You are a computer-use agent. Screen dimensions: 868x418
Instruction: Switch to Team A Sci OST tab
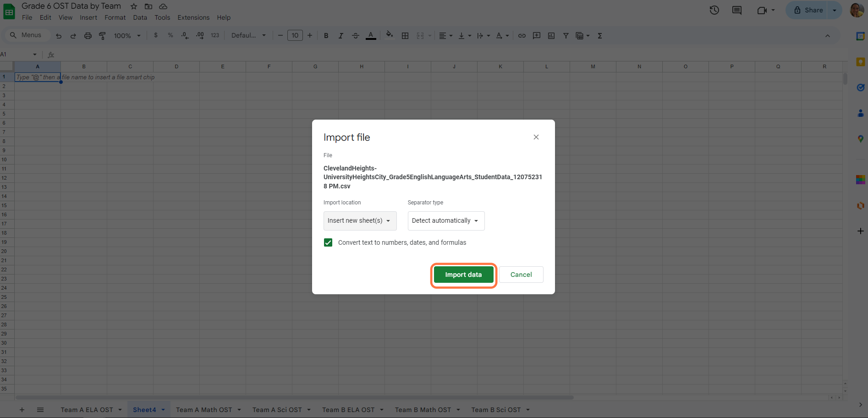[x=277, y=410]
